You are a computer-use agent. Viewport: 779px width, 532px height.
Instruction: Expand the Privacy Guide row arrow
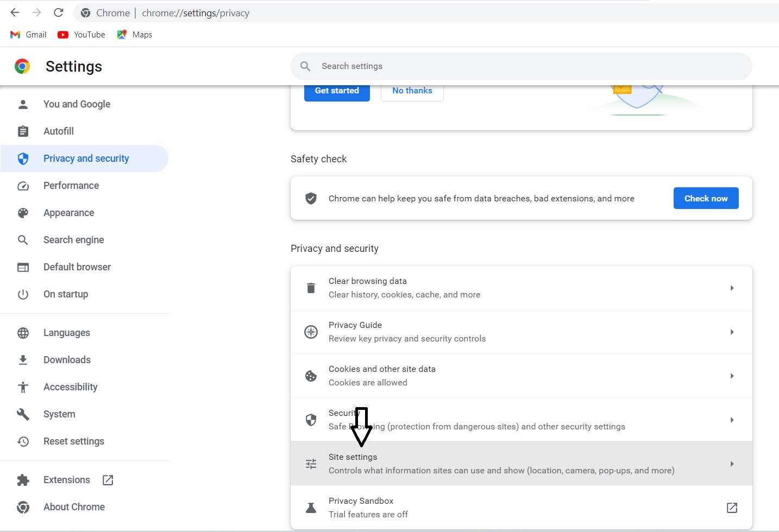(732, 332)
